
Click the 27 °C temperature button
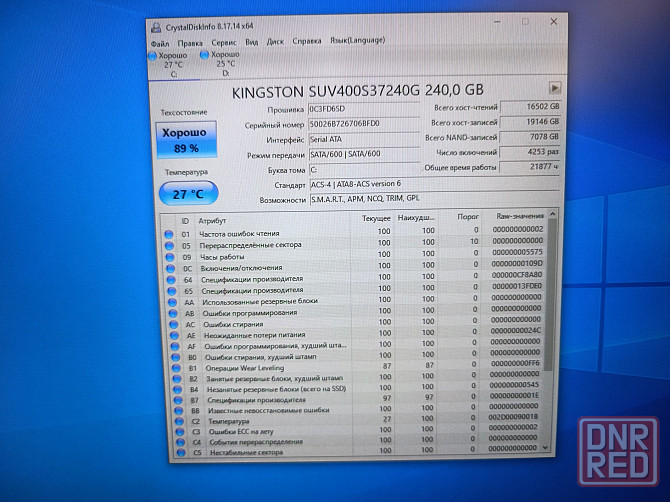(x=186, y=194)
